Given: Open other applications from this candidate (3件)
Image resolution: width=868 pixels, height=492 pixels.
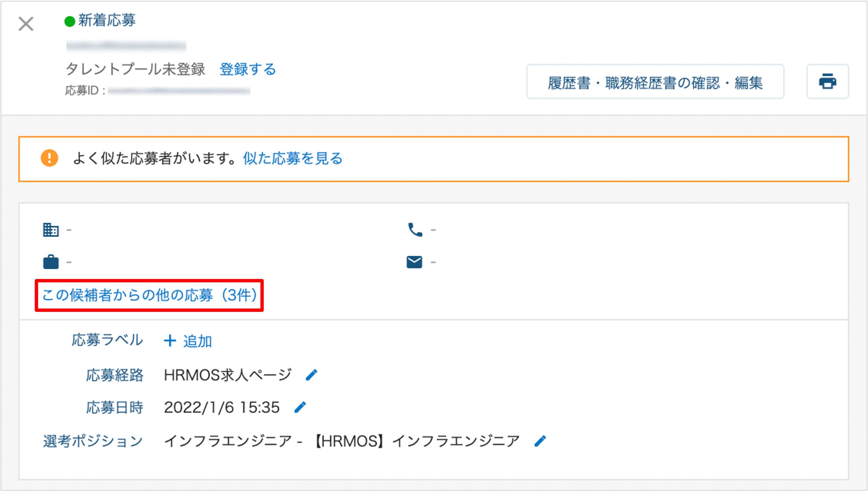Looking at the screenshot, I should [149, 295].
